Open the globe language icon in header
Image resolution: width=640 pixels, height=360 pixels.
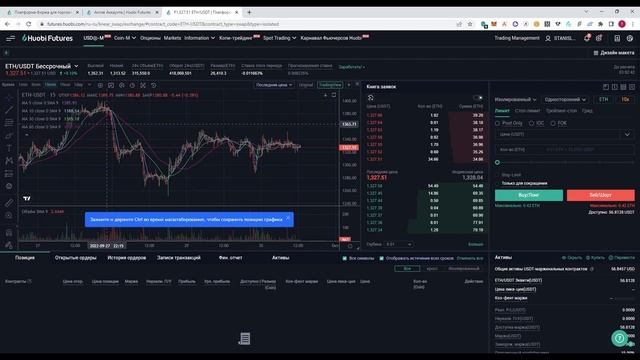click(630, 38)
